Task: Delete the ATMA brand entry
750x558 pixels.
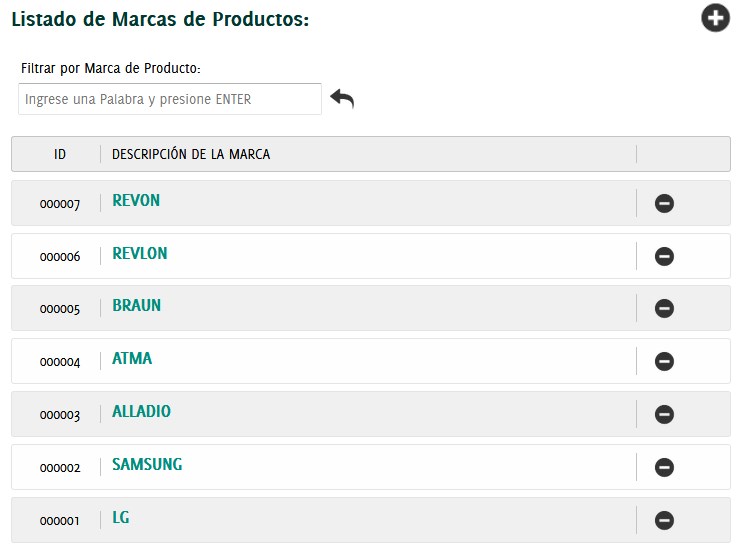Action: (664, 361)
